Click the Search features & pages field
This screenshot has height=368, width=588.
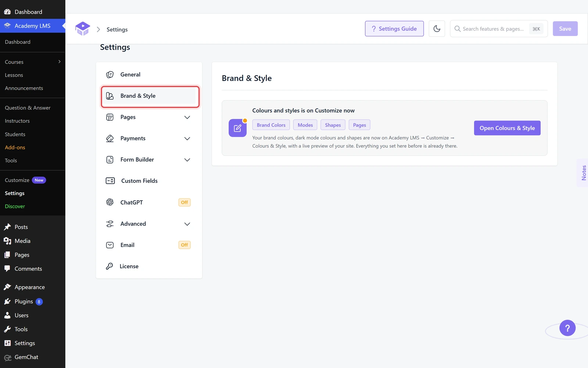pos(499,29)
